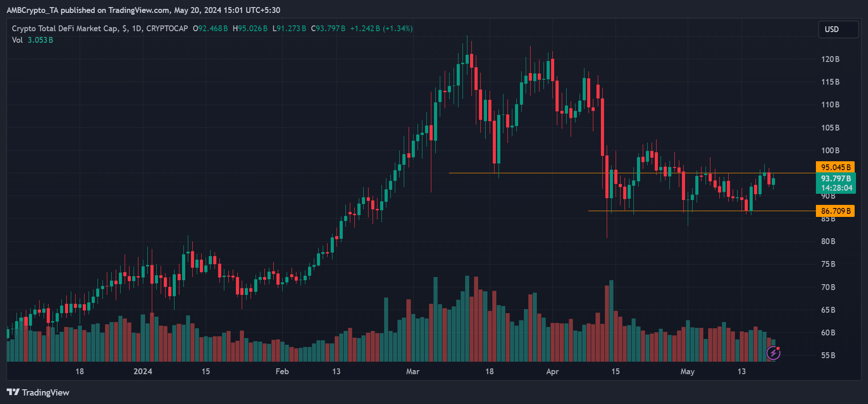Click the 110 B price axis label

(830, 105)
